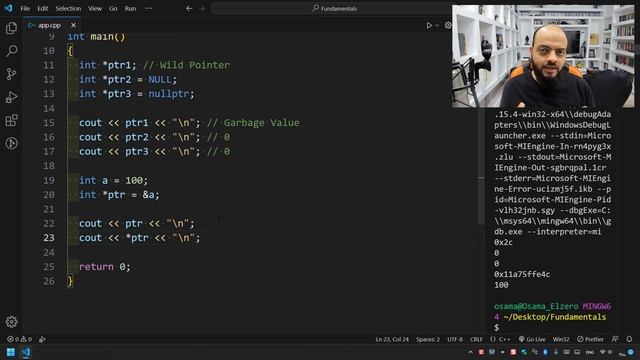The width and height of the screenshot is (640, 360).
Task: Click the bottom activity bar icon above settings
Action: coord(11,143)
